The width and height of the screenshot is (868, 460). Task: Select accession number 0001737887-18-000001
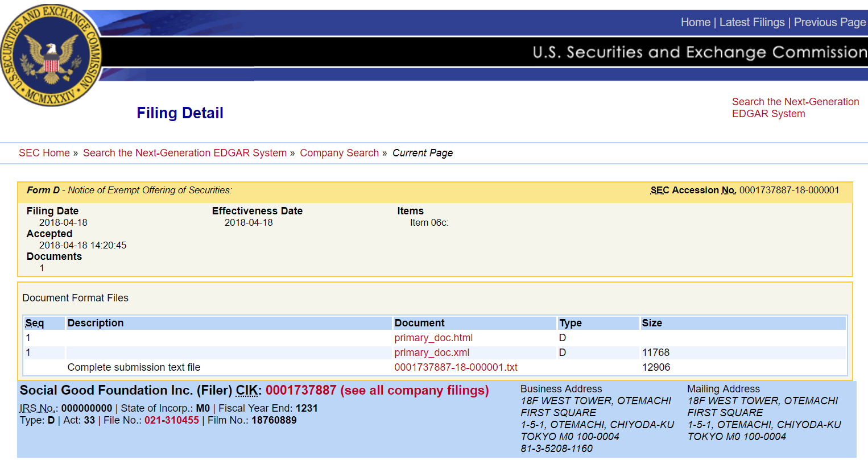tap(789, 190)
